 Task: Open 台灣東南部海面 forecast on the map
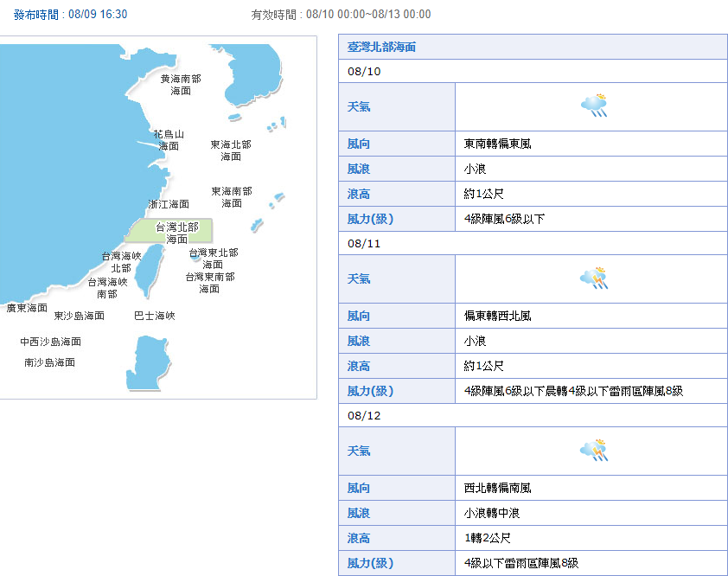coord(209,283)
